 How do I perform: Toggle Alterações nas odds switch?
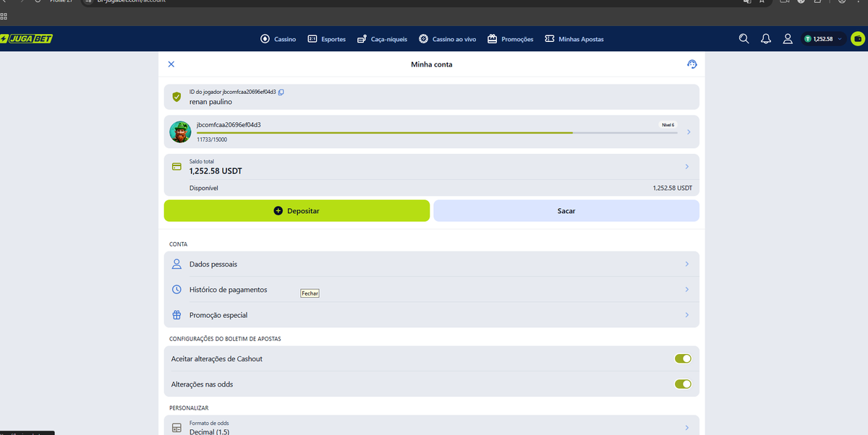[683, 384]
